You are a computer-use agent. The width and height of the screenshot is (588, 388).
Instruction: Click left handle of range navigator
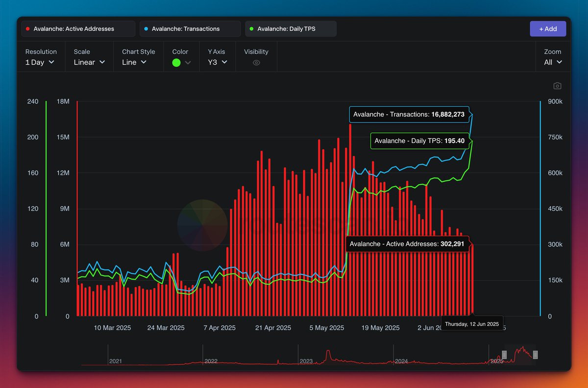tap(504, 355)
